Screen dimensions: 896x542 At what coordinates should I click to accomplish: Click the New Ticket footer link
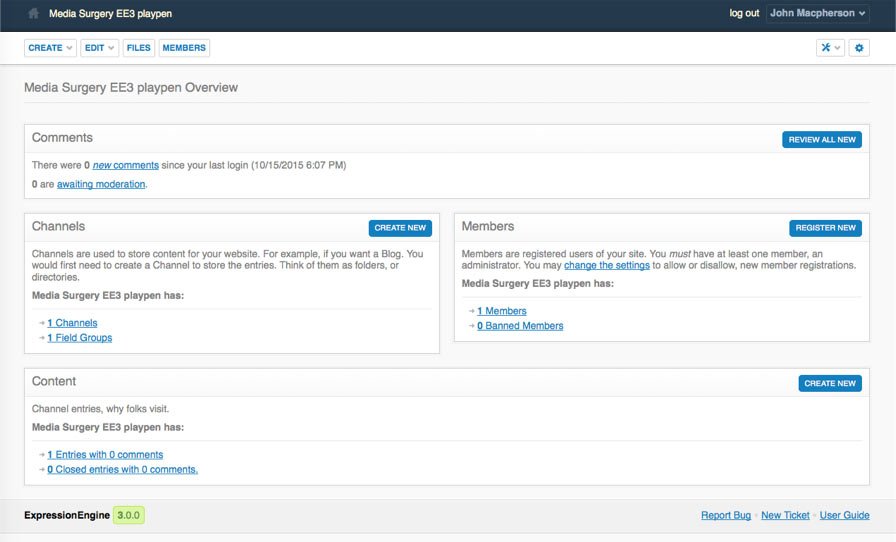(785, 515)
